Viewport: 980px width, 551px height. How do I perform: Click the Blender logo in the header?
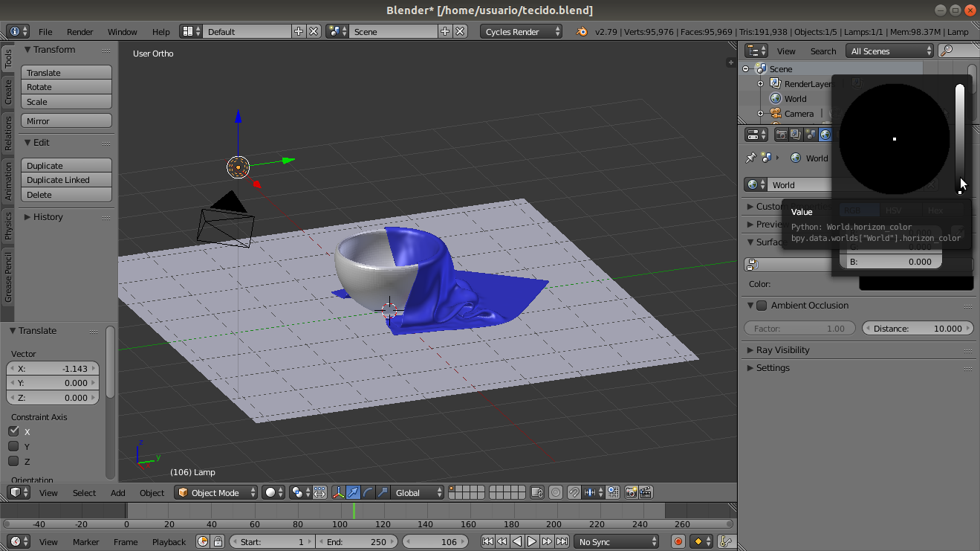(583, 31)
